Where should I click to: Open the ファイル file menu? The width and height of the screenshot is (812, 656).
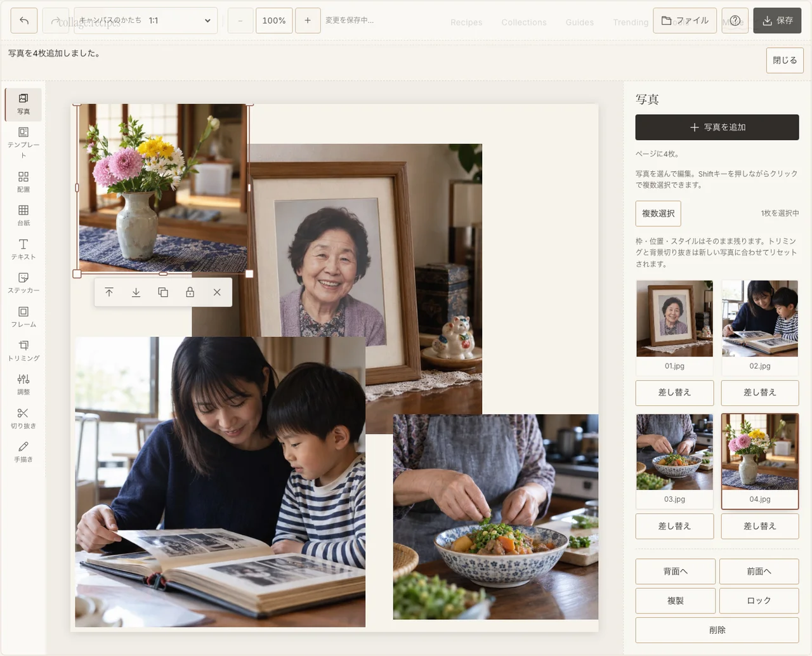(x=685, y=20)
